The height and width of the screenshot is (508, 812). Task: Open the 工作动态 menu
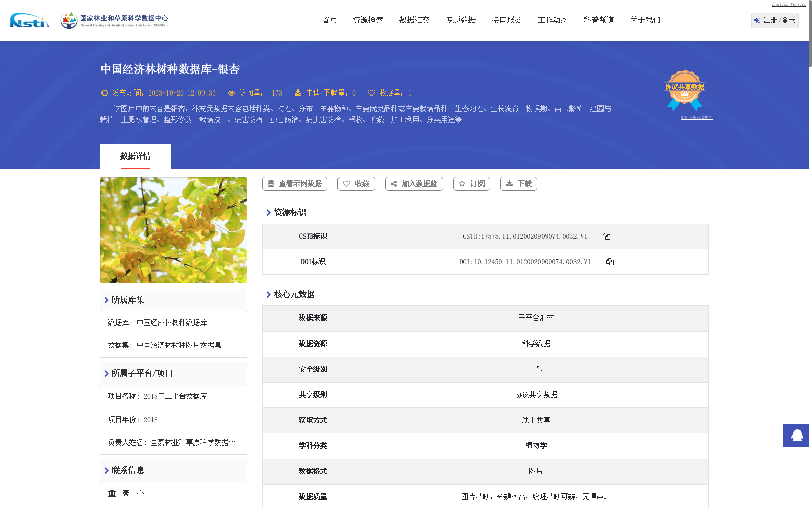click(553, 20)
